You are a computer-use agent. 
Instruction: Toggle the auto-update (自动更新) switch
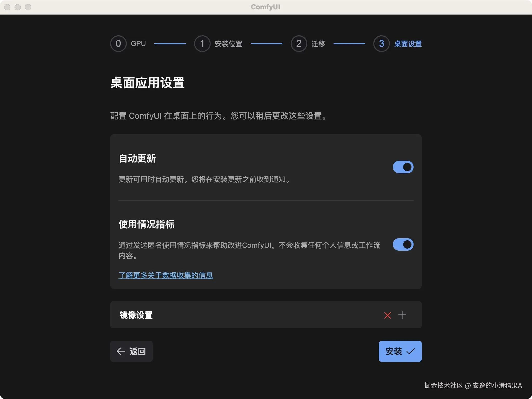pyautogui.click(x=403, y=167)
